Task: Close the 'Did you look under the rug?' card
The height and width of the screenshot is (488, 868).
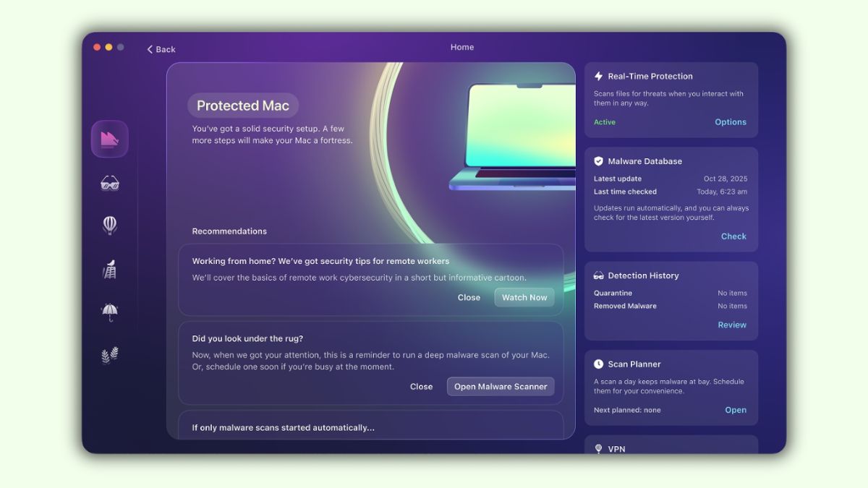Action: (x=421, y=387)
